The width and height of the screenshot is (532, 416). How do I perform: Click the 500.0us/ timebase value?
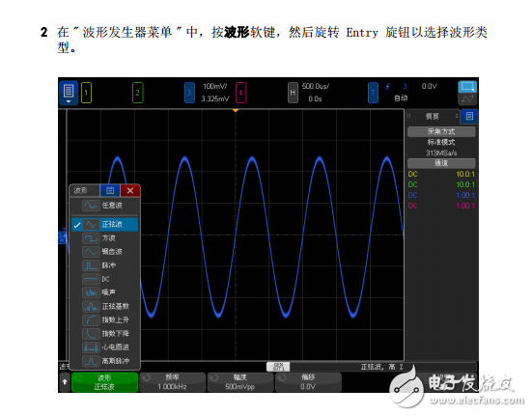[x=316, y=87]
